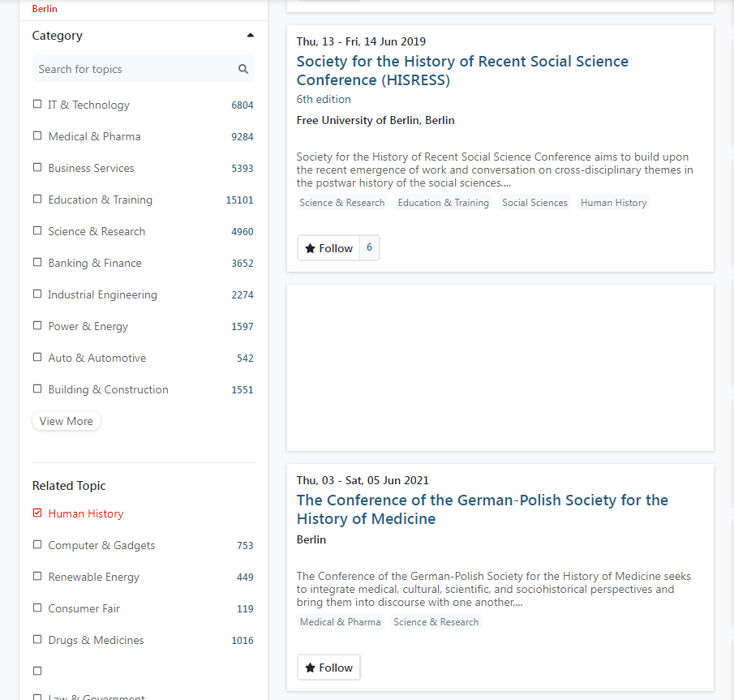Click the 15101 count for Education & Training
Viewport: 734px width, 700px height.
[239, 200]
